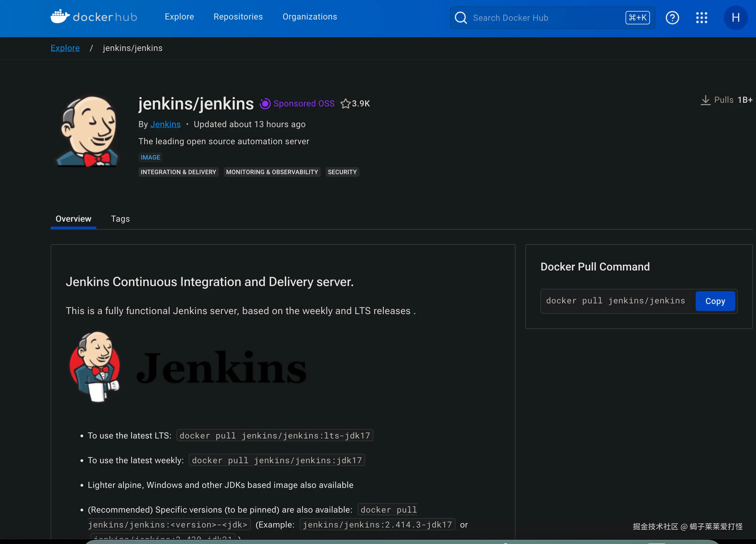Image resolution: width=756 pixels, height=544 pixels.
Task: Click the Sponsored OSS badge icon
Action: point(265,104)
